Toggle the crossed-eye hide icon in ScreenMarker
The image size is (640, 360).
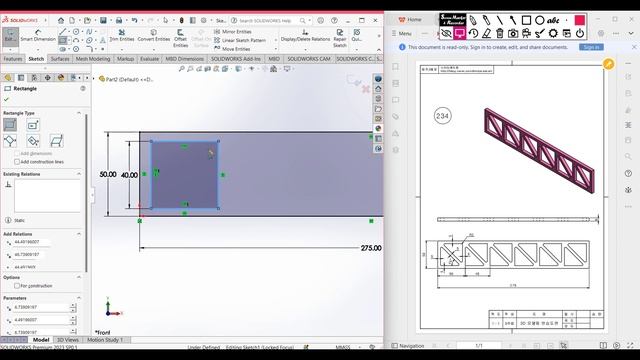click(446, 33)
